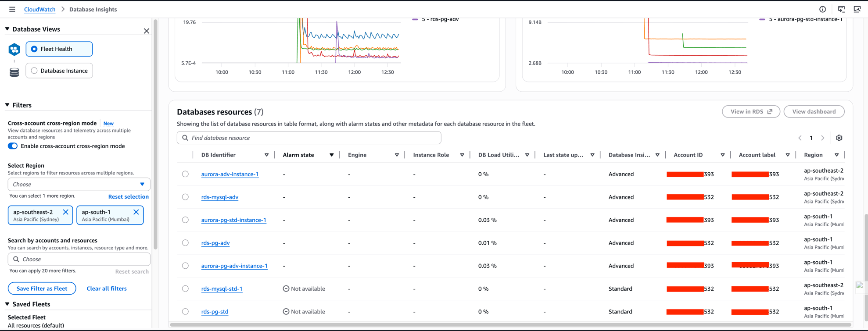
Task: Sort by Engine column arrow
Action: pos(397,155)
